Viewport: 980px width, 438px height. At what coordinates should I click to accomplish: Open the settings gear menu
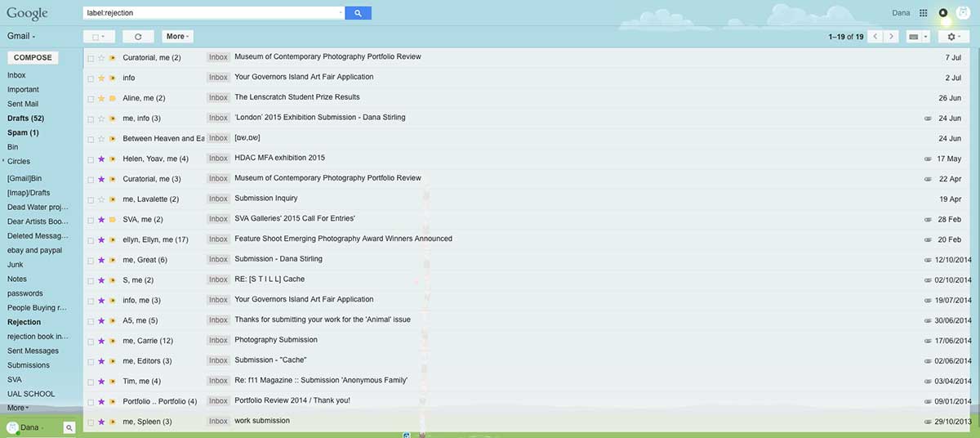[x=953, y=37]
